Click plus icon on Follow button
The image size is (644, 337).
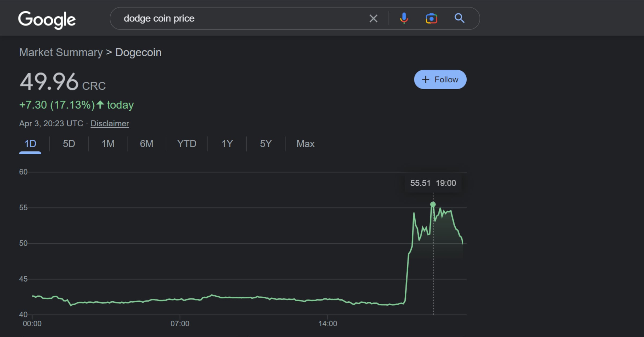click(426, 79)
